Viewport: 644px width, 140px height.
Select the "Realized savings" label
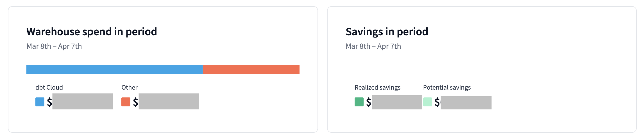point(377,87)
